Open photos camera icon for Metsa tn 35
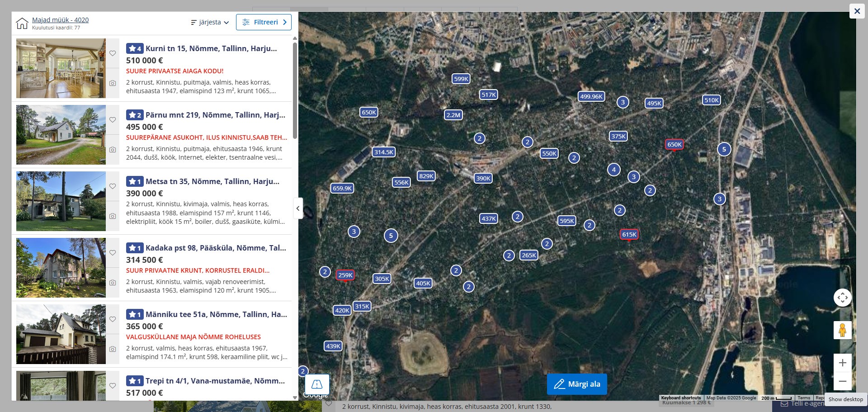The width and height of the screenshot is (868, 412). (x=113, y=216)
